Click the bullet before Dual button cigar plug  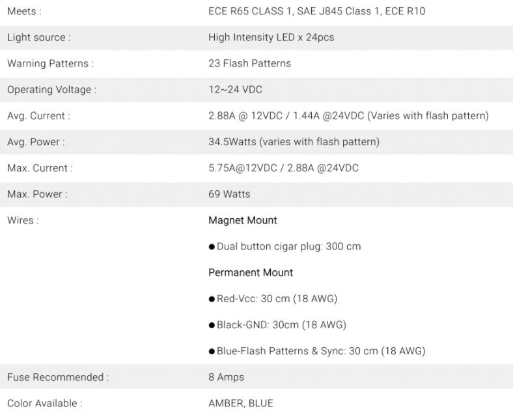click(212, 247)
